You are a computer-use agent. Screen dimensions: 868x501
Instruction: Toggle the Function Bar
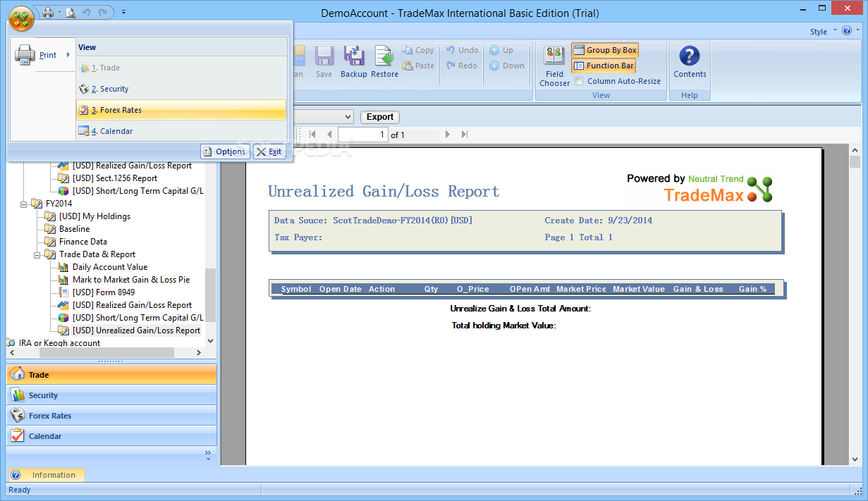[x=604, y=66]
